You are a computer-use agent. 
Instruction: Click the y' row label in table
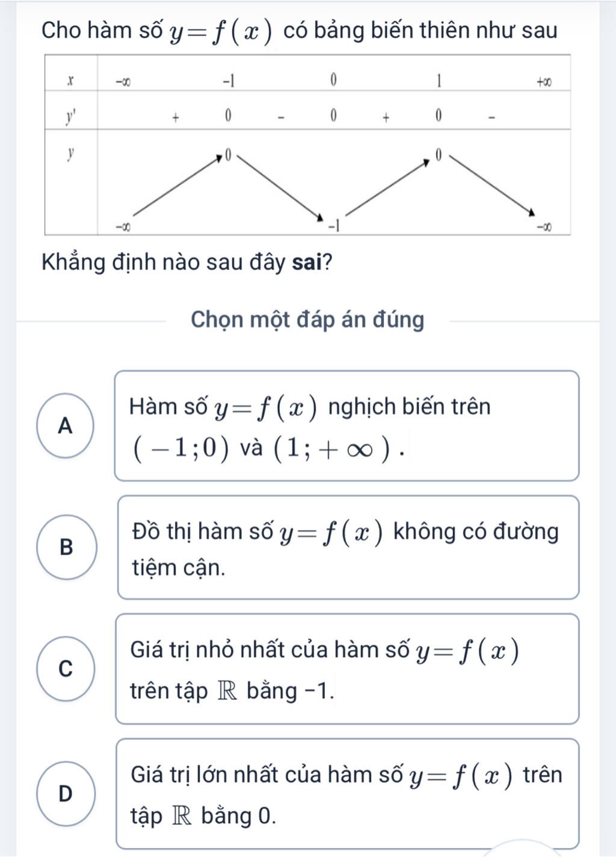coord(71,116)
